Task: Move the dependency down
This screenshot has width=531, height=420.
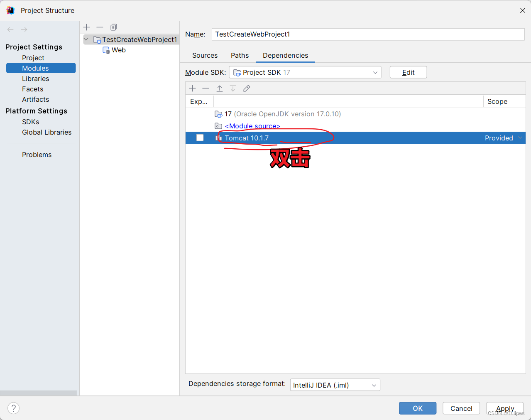Action: click(233, 88)
